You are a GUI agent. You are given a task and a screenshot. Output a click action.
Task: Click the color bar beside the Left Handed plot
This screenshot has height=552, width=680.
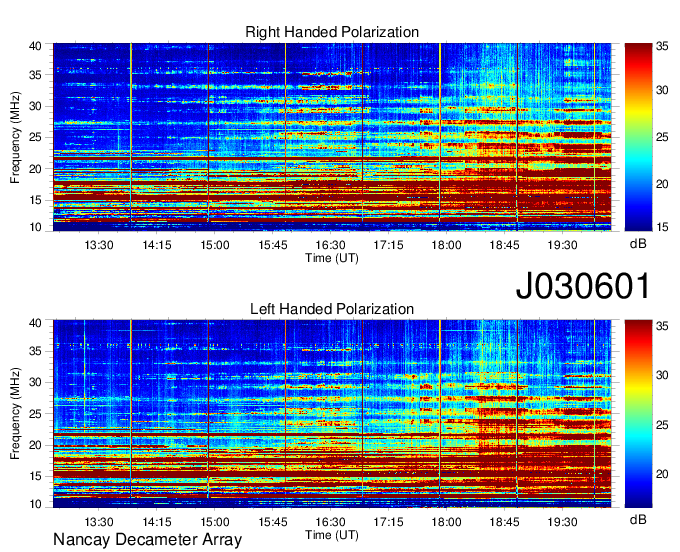pos(638,414)
